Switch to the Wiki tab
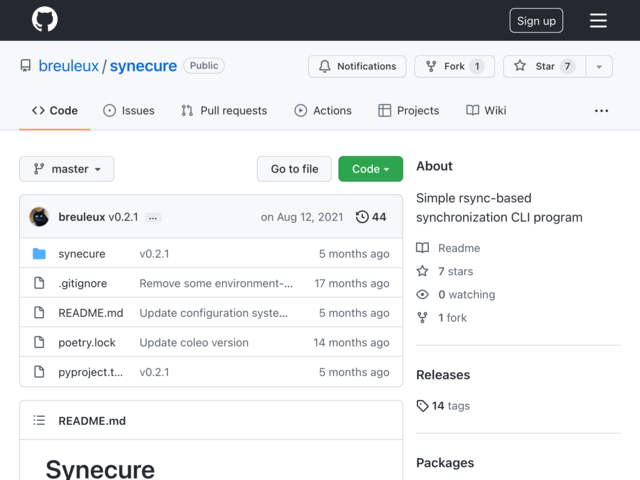 point(486,111)
